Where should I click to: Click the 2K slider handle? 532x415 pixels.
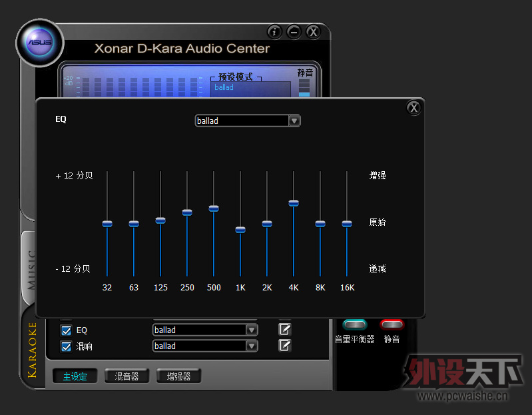tap(267, 224)
